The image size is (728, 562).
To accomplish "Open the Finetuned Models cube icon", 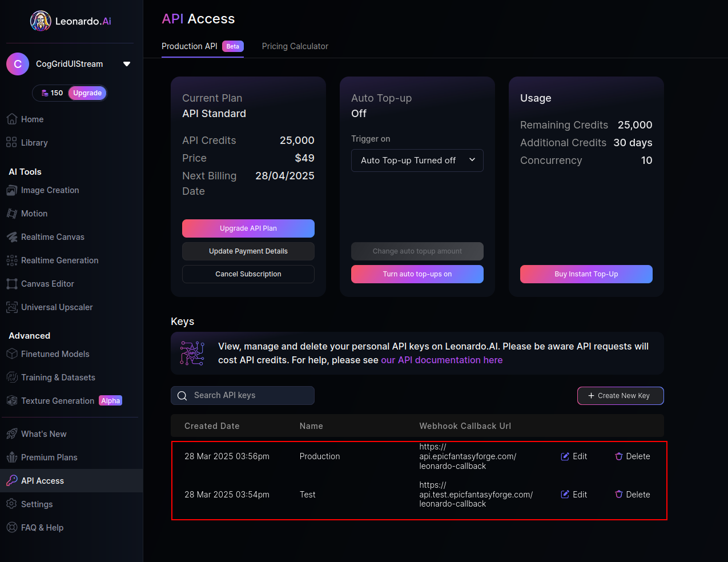I will pyautogui.click(x=11, y=354).
